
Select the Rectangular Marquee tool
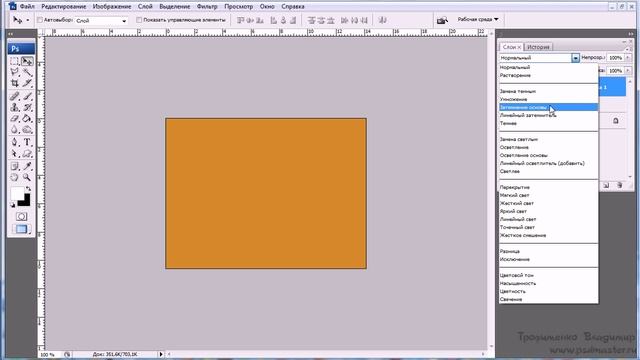15,61
